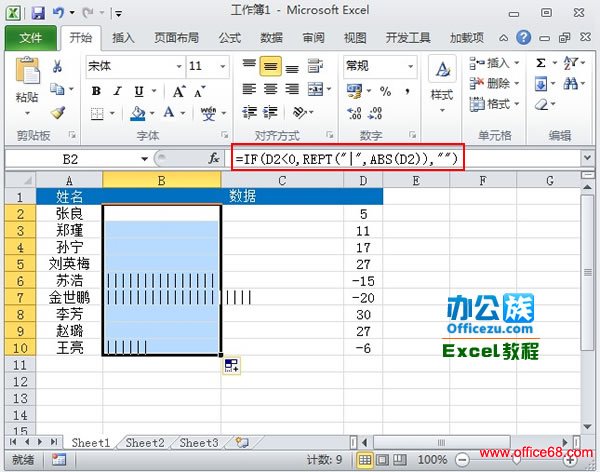The height and width of the screenshot is (472, 600).
Task: Apply percent style format
Action: click(385, 91)
